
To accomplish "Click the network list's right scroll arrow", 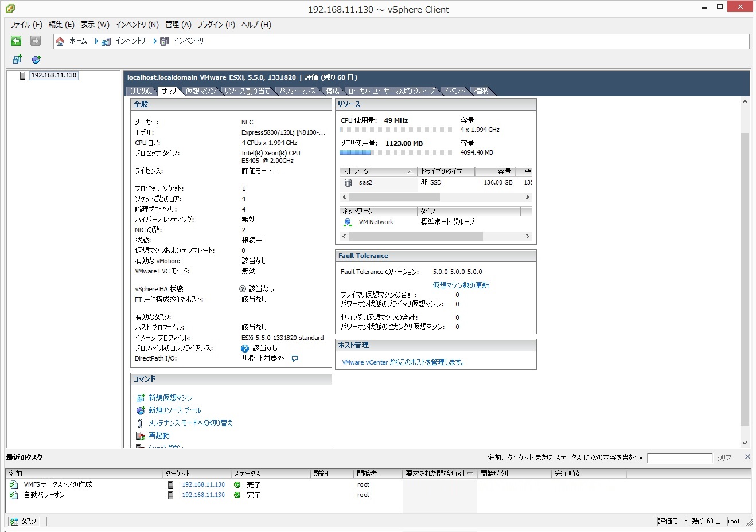I will 528,237.
